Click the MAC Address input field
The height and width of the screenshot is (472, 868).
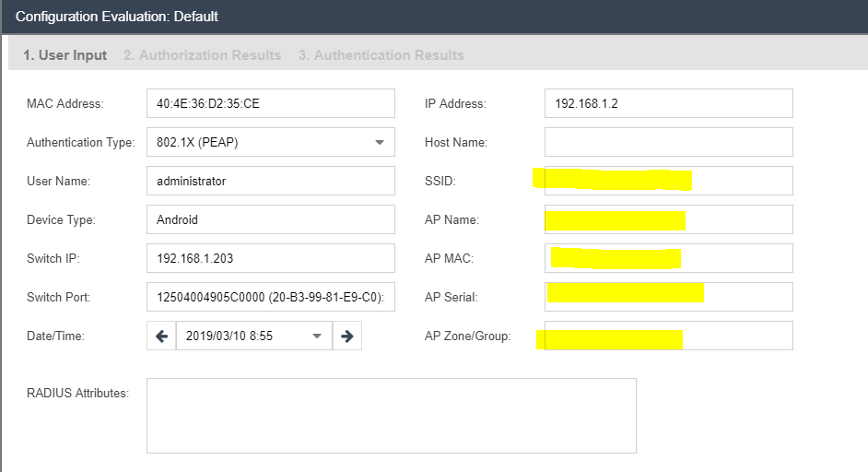pyautogui.click(x=270, y=103)
